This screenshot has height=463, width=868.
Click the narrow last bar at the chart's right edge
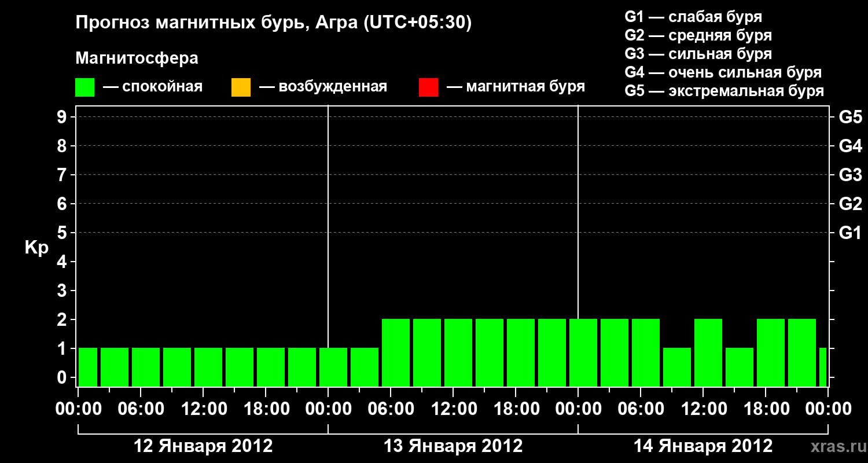[x=823, y=367]
